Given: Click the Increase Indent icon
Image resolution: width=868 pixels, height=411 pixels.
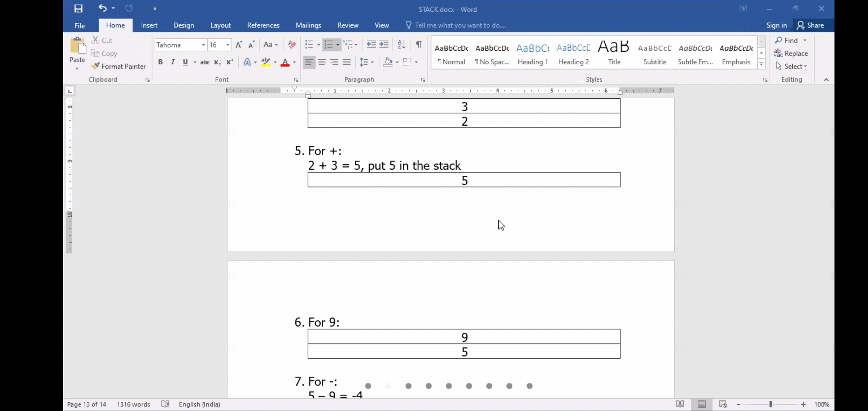Looking at the screenshot, I should (384, 45).
